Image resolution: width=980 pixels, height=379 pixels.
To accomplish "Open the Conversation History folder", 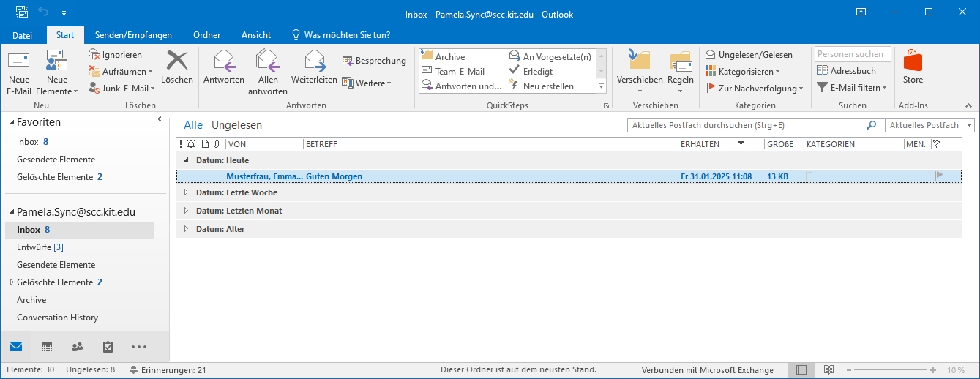I will pos(80,318).
